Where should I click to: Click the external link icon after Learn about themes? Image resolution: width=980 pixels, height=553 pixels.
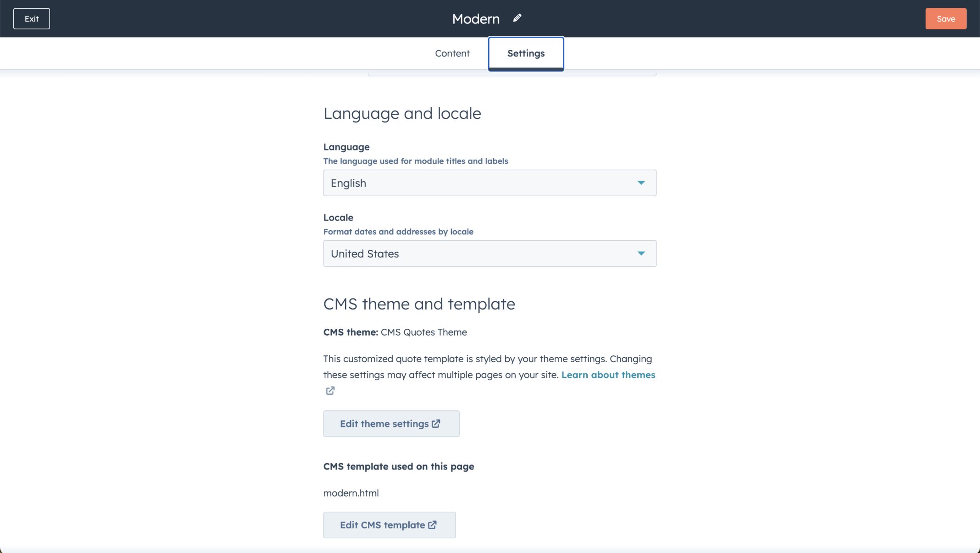[330, 391]
